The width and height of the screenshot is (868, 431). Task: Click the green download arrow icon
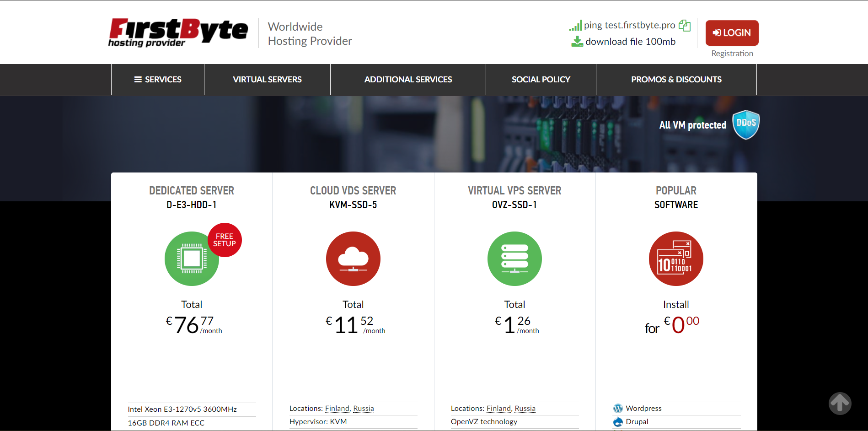pos(577,42)
